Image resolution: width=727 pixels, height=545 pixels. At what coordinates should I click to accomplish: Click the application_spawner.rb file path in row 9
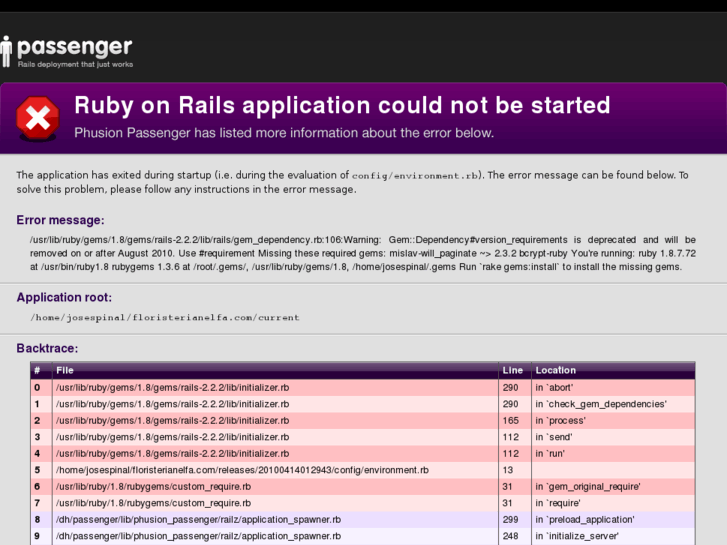pyautogui.click(x=198, y=536)
